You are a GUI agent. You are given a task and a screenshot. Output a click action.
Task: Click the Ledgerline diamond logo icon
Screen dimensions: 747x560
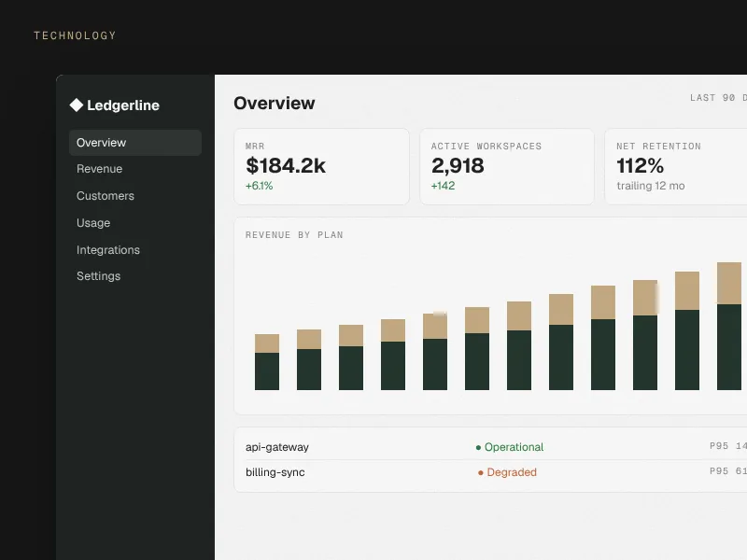[77, 105]
